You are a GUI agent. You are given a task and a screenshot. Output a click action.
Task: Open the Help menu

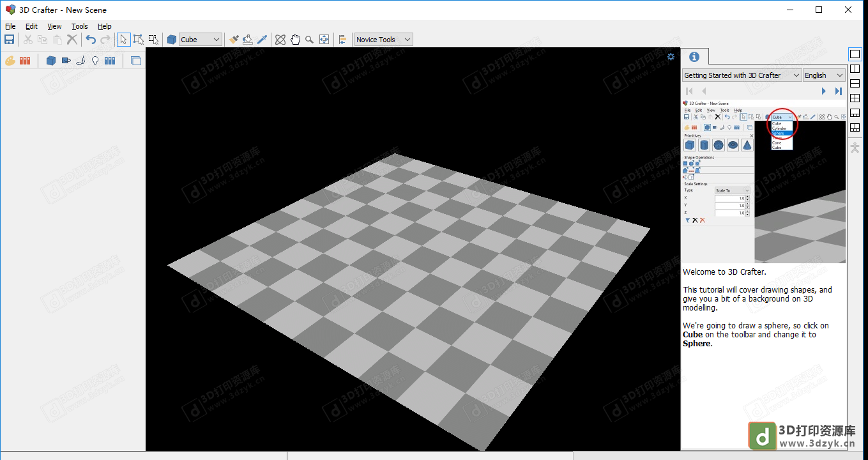click(x=105, y=26)
